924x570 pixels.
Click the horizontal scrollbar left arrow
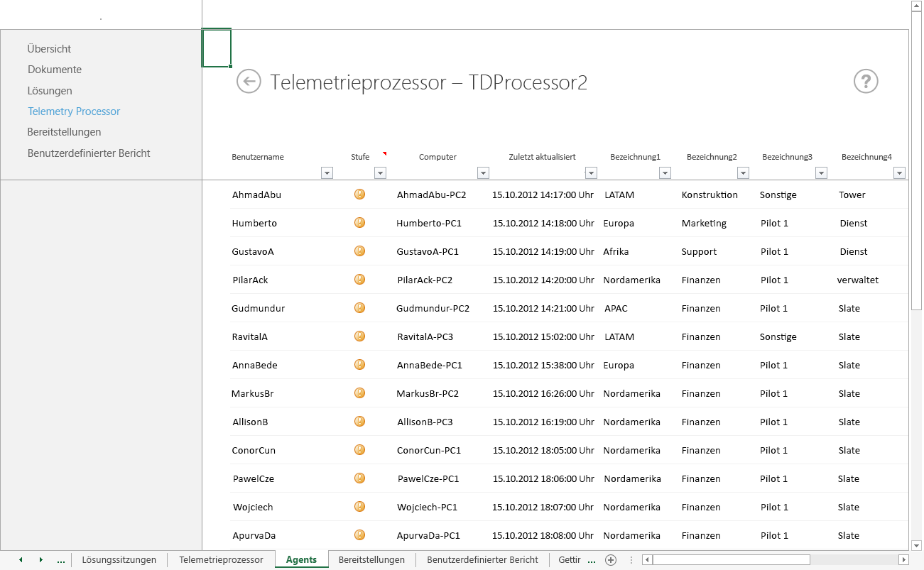tap(647, 560)
